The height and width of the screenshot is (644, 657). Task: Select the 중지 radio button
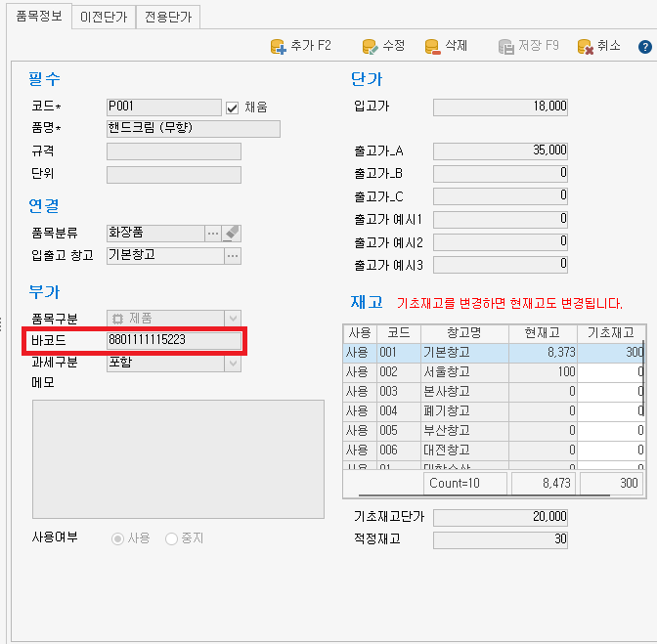172,538
